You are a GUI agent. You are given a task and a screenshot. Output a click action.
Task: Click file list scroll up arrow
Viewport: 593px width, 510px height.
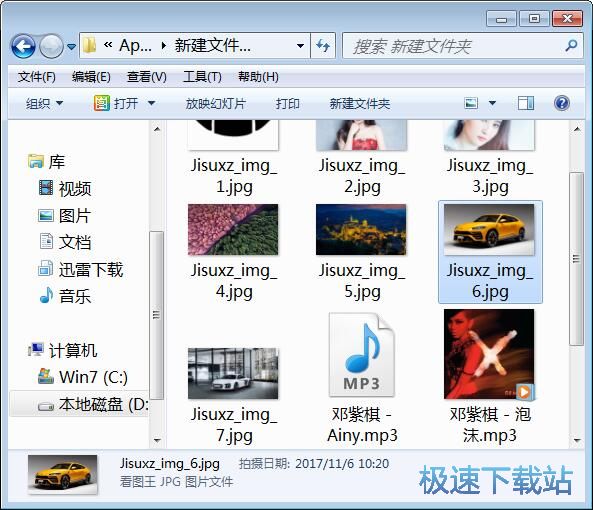(x=577, y=129)
